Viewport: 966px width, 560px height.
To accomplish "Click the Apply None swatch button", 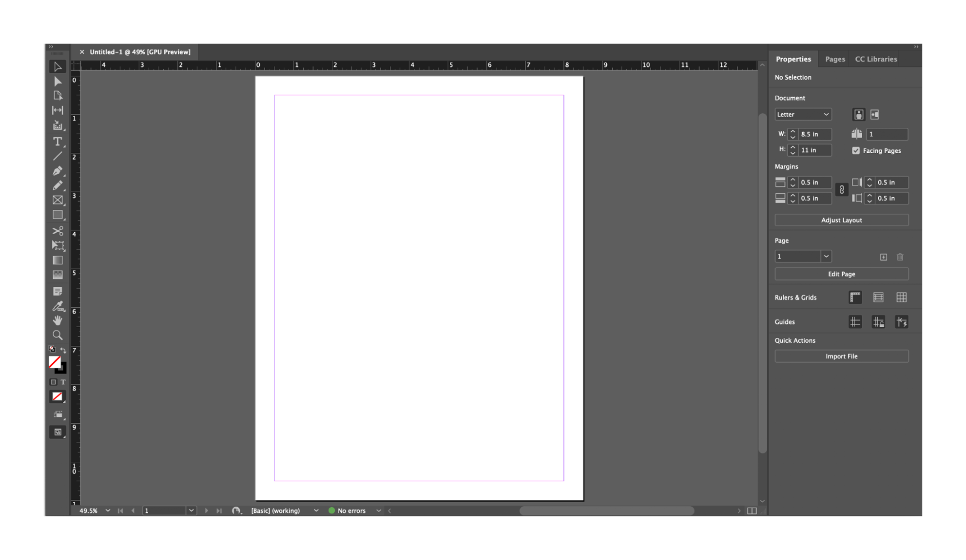I will coord(57,397).
